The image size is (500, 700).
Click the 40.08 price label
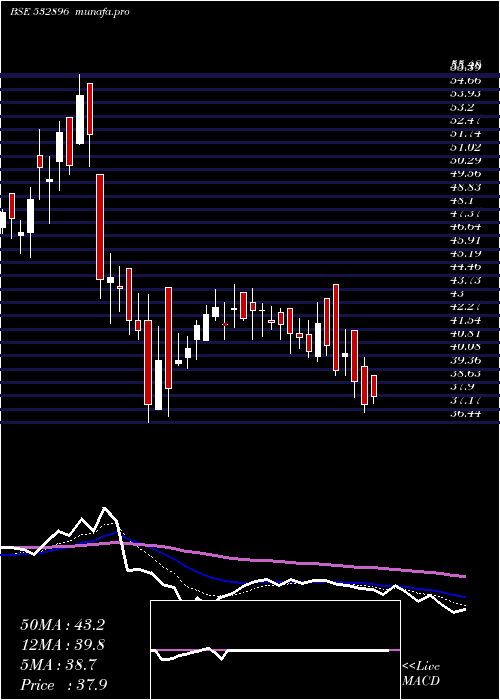click(466, 347)
